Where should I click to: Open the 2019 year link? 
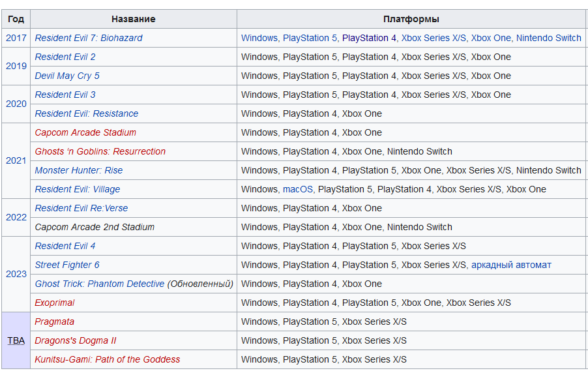[16, 66]
